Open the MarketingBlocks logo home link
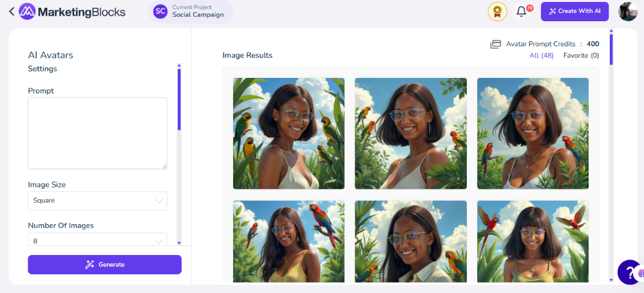644x293 pixels. click(72, 12)
